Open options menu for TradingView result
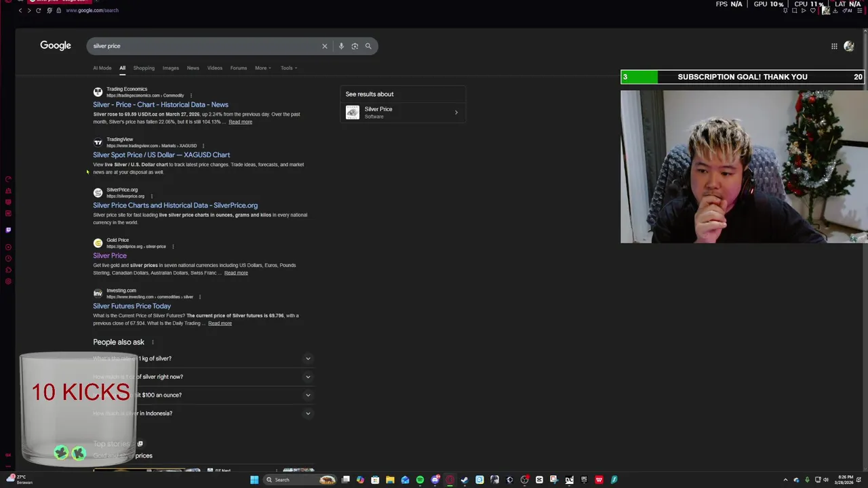This screenshot has width=868, height=488. click(x=203, y=146)
